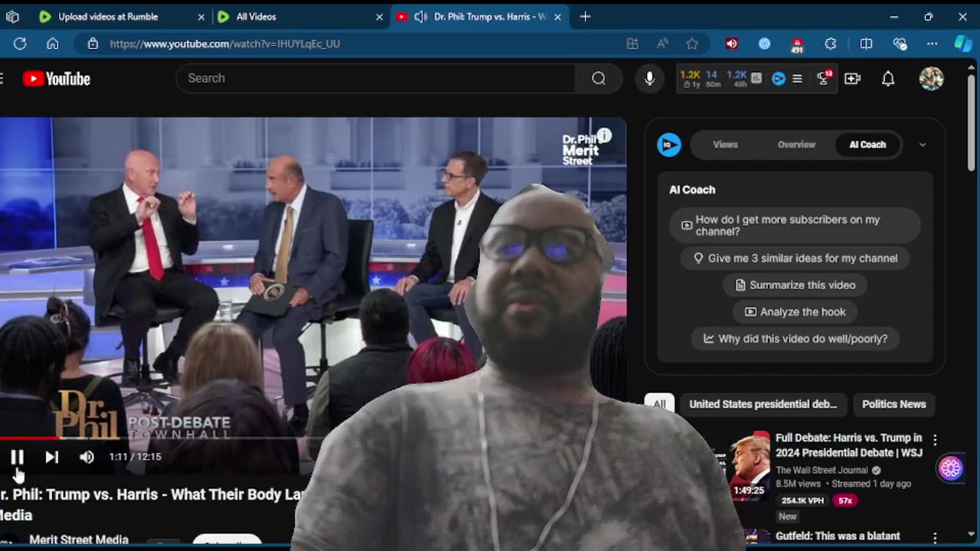Open browser Settings and more ellipsis
Viewport: 980px width, 551px height.
[x=932, y=44]
